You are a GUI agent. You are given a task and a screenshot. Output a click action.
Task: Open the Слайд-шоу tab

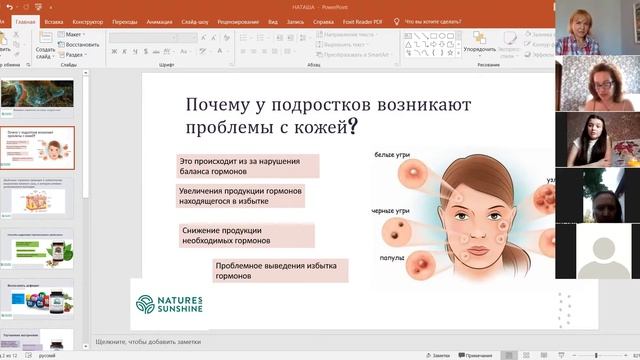tap(195, 22)
